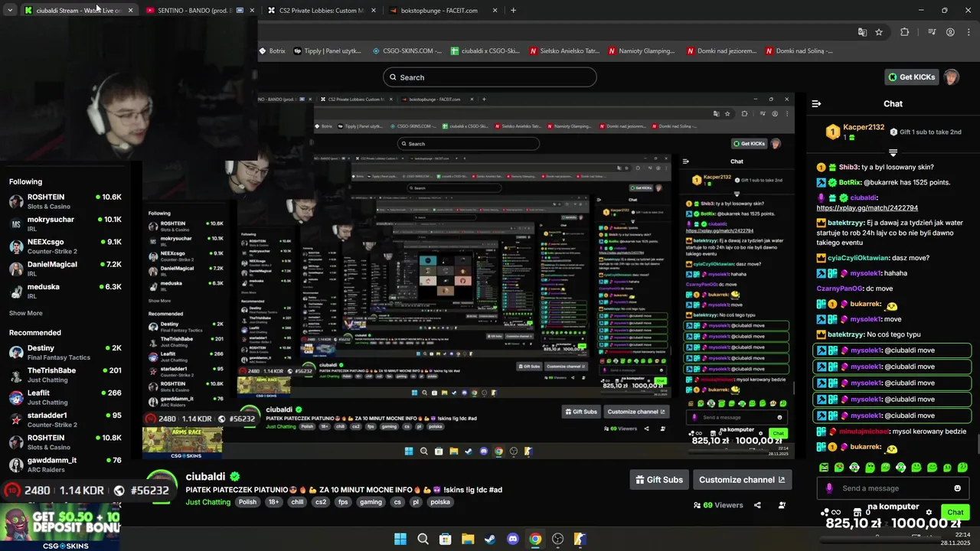Click the gaming tag below stream title
Image resolution: width=980 pixels, height=551 pixels.
[x=371, y=502]
